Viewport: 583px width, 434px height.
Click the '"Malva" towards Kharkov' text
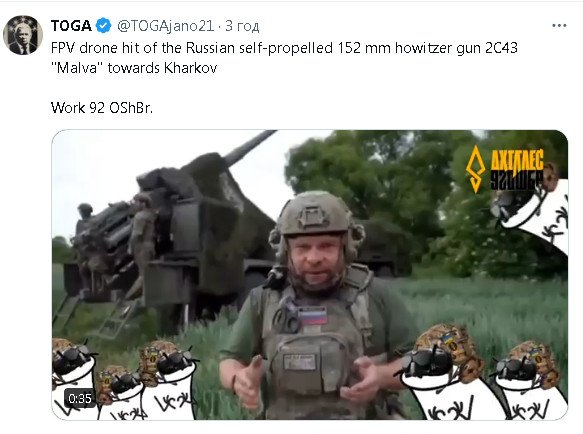point(134,68)
